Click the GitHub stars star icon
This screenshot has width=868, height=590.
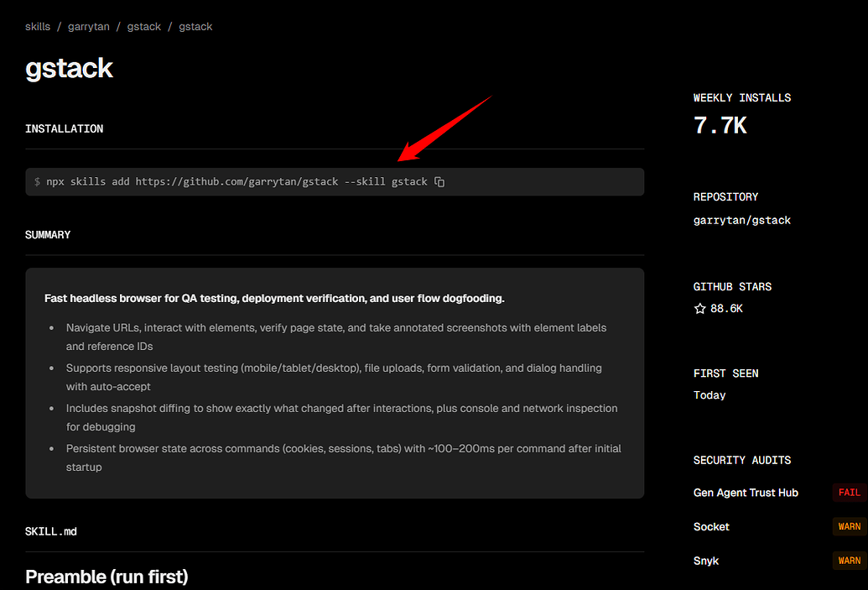(699, 309)
